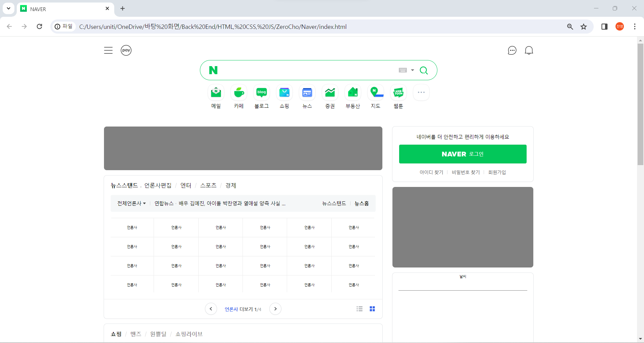This screenshot has width=644, height=343.
Task: Select the 원쁠딜 tab
Action: click(x=158, y=334)
